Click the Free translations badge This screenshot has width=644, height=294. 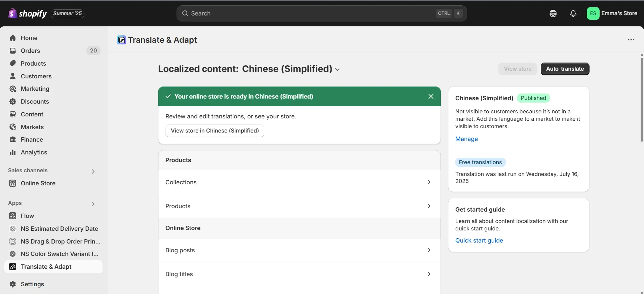click(x=480, y=162)
